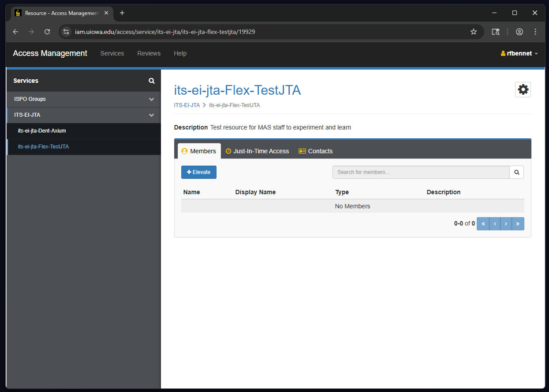
Task: Switch to the Members tab
Action: tap(199, 151)
